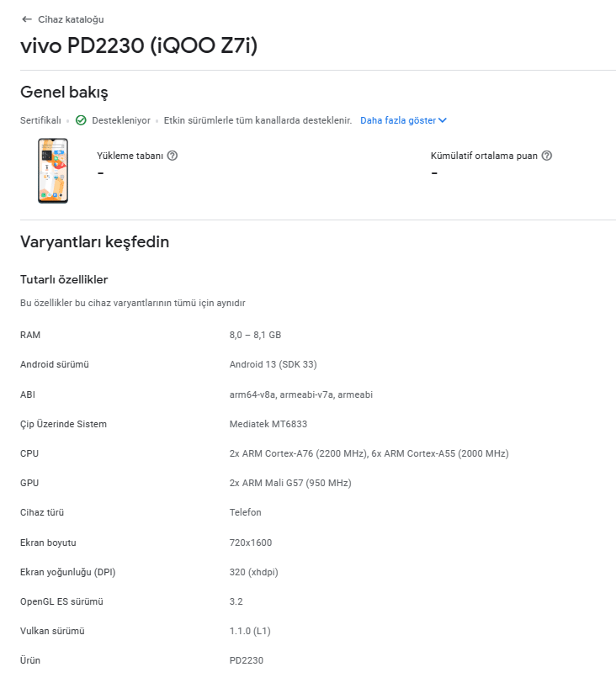Open help icon beside Kümülatif ortalama puan

[547, 156]
